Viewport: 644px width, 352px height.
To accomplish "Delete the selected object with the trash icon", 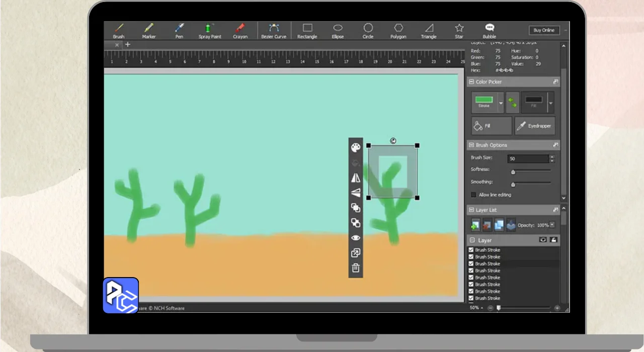I will click(356, 268).
